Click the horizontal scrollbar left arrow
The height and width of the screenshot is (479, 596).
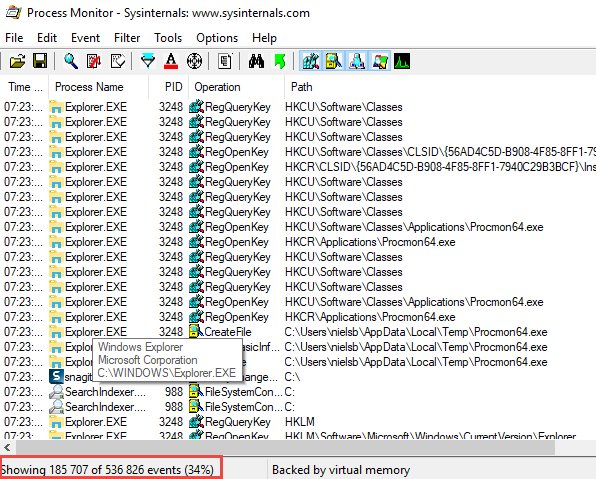point(8,447)
